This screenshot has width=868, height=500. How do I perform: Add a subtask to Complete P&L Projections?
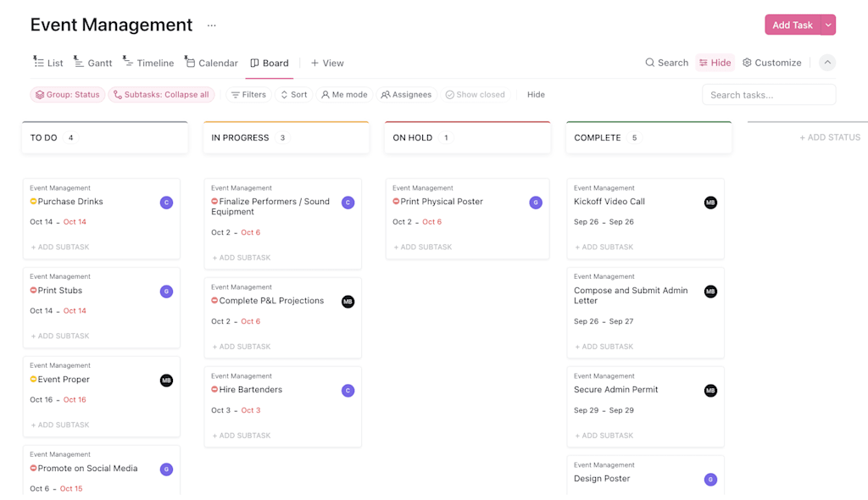242,347
